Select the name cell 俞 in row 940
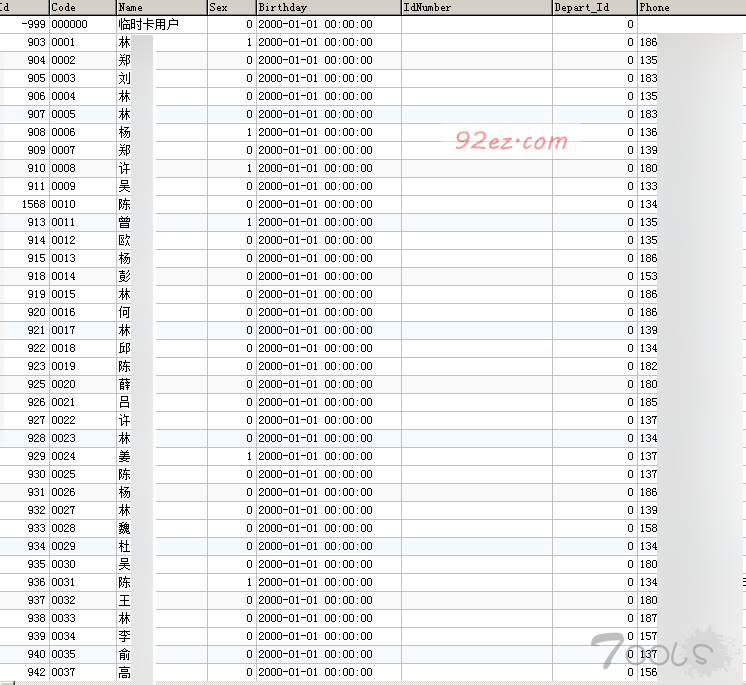746x685 pixels. pyautogui.click(x=162, y=654)
